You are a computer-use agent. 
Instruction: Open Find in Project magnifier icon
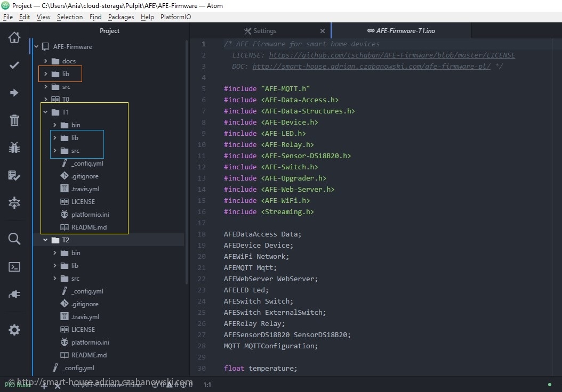click(14, 239)
